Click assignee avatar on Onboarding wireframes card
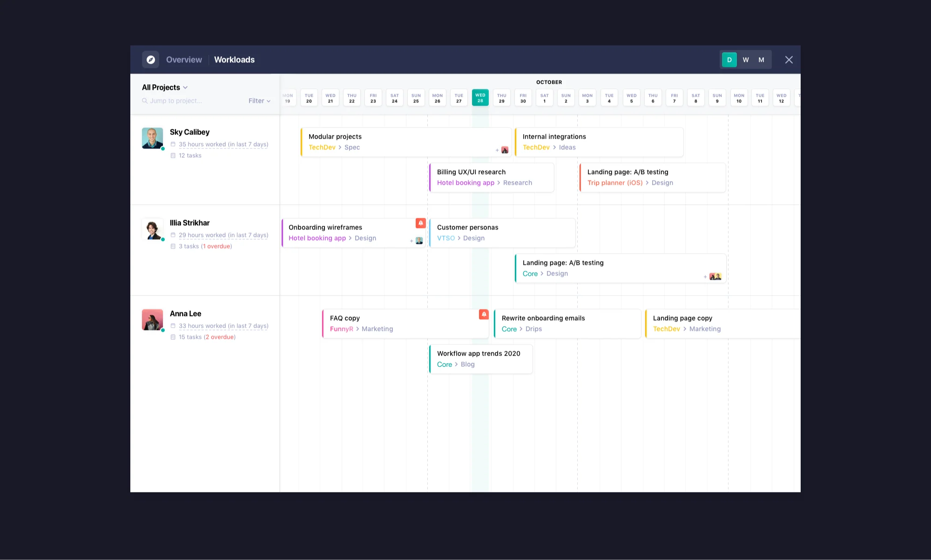The height and width of the screenshot is (560, 931). pos(419,241)
